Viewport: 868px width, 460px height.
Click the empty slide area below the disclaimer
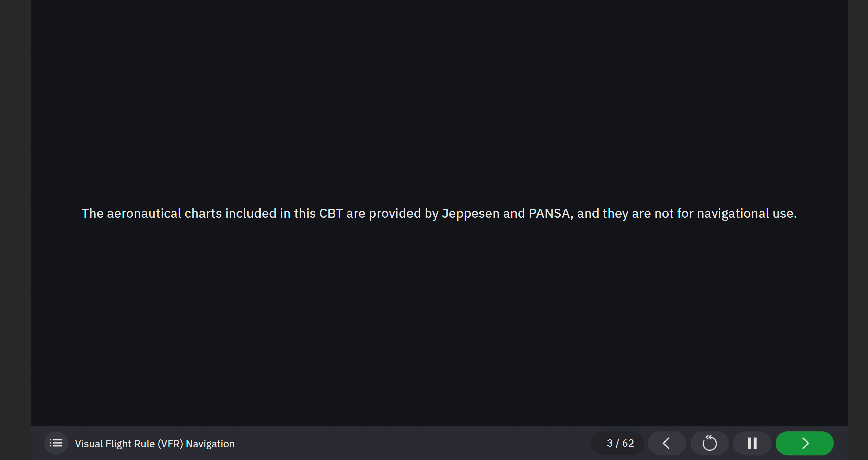[439, 326]
